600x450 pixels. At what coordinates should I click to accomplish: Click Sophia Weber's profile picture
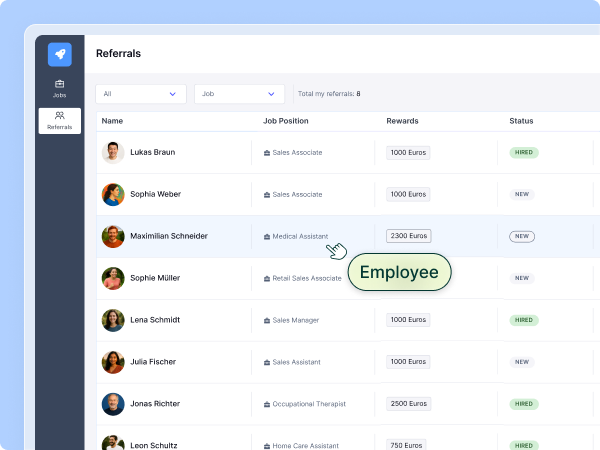point(113,194)
